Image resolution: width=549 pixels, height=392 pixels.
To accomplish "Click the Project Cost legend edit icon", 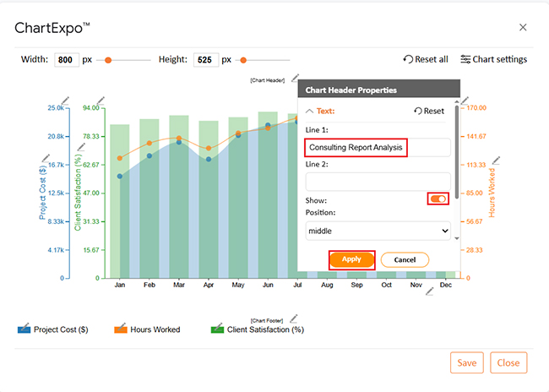I will coord(24,329).
